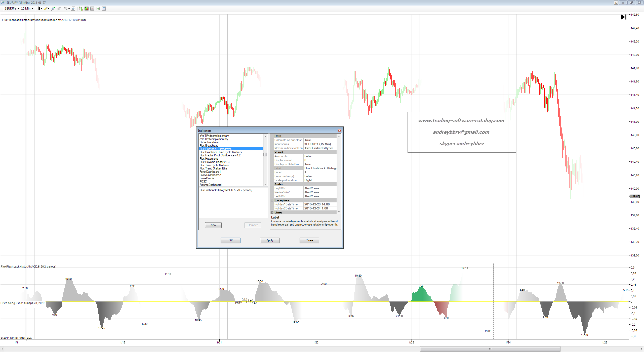
Task: Click the New indicator button
Action: coord(213,225)
